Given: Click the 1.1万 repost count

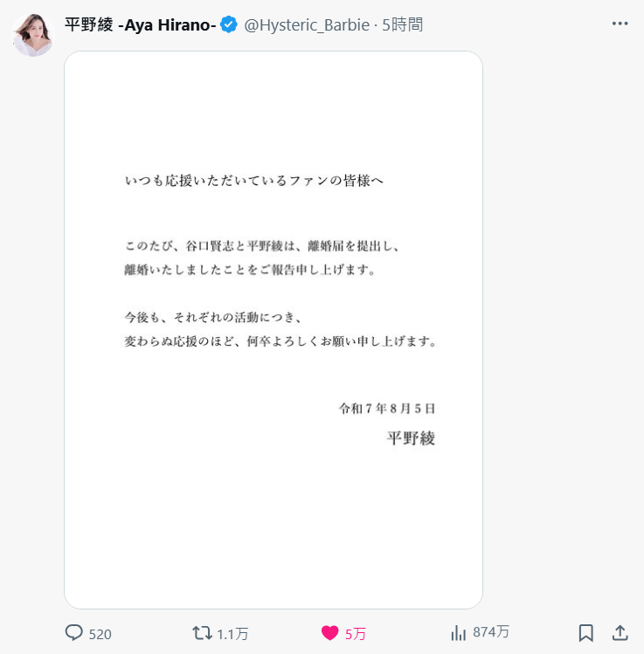Looking at the screenshot, I should click(232, 635).
